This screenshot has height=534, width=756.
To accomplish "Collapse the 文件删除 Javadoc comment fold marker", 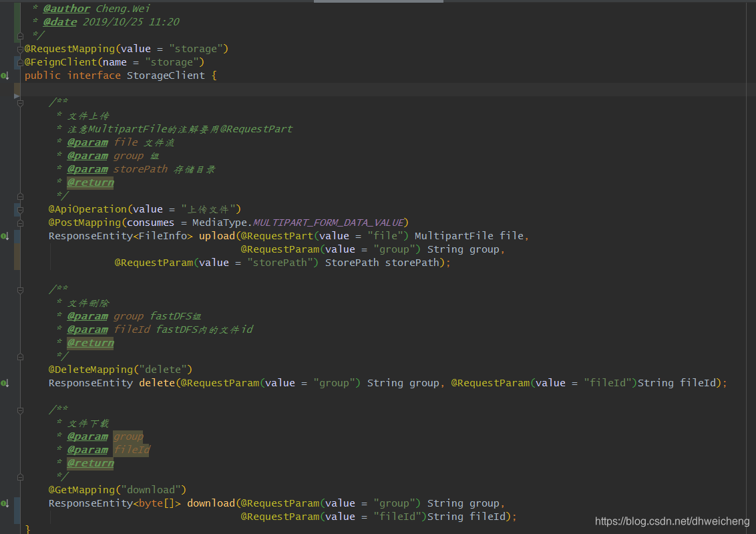I will pos(20,290).
